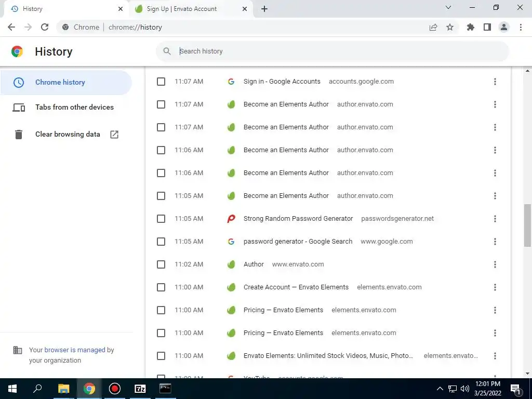Reload the page with the refresh icon
Viewport: 532px width, 399px height.
45,27
